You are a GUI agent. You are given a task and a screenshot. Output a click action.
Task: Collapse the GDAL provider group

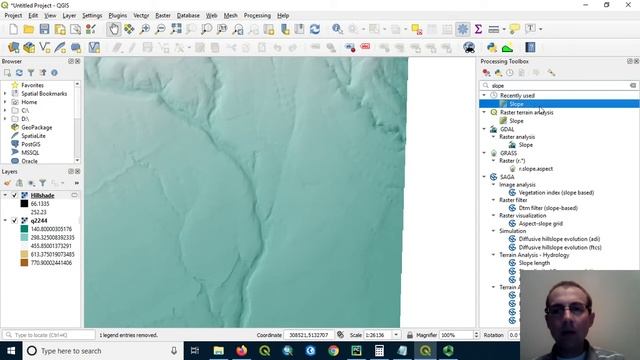(x=484, y=129)
